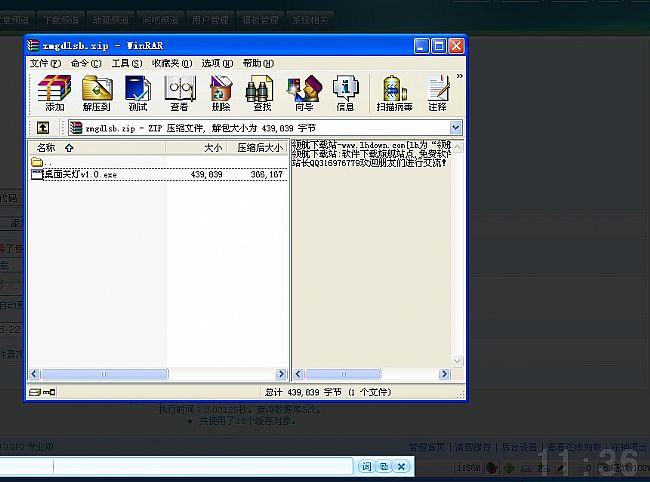Click the 扫描病毒 (Virus scan) icon
Image resolution: width=650 pixels, height=482 pixels.
394,93
